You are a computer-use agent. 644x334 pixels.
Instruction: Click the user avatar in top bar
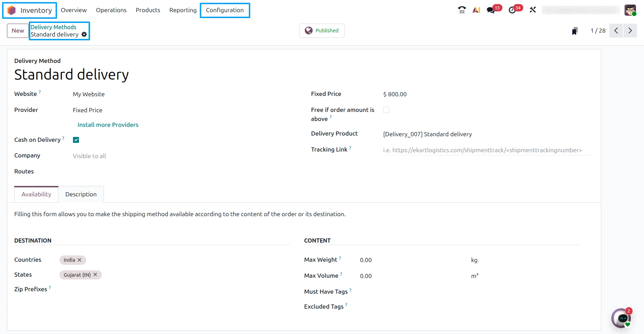(630, 10)
